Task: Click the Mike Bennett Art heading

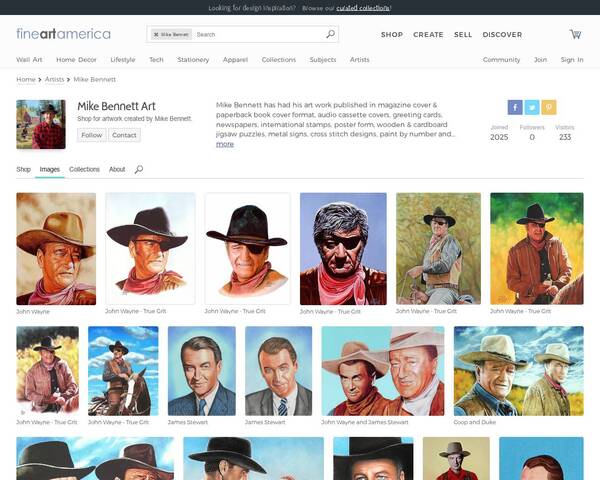Action: point(116,106)
